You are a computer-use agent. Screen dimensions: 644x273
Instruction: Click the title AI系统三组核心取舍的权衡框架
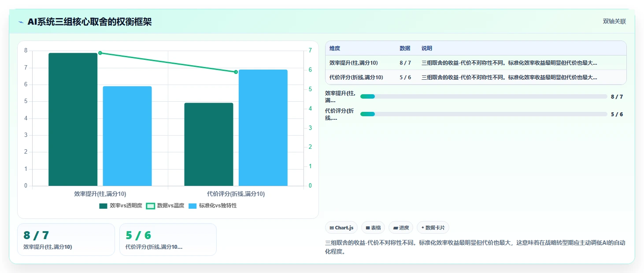tap(89, 22)
